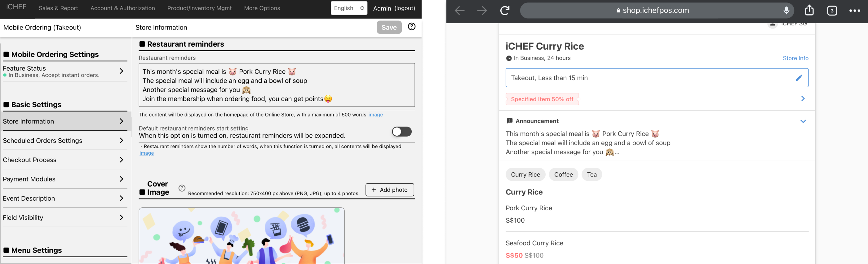Open the English language dropdown
Image resolution: width=868 pixels, height=264 pixels.
tap(349, 8)
